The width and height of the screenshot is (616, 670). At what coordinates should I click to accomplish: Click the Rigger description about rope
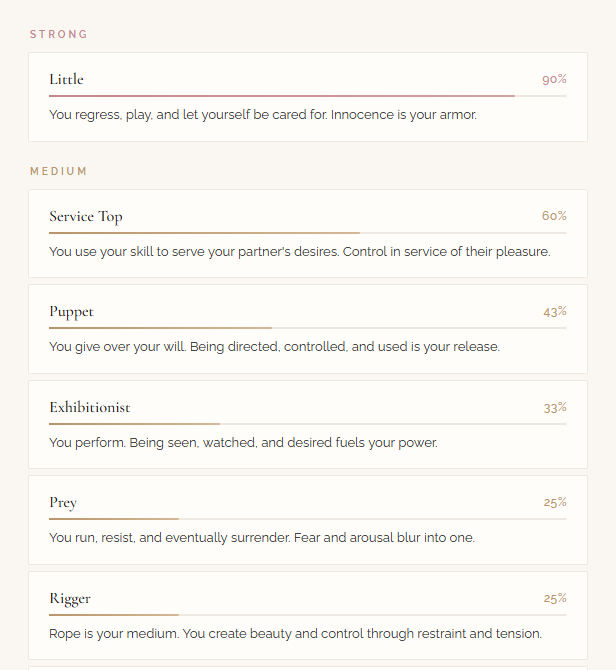pos(295,633)
